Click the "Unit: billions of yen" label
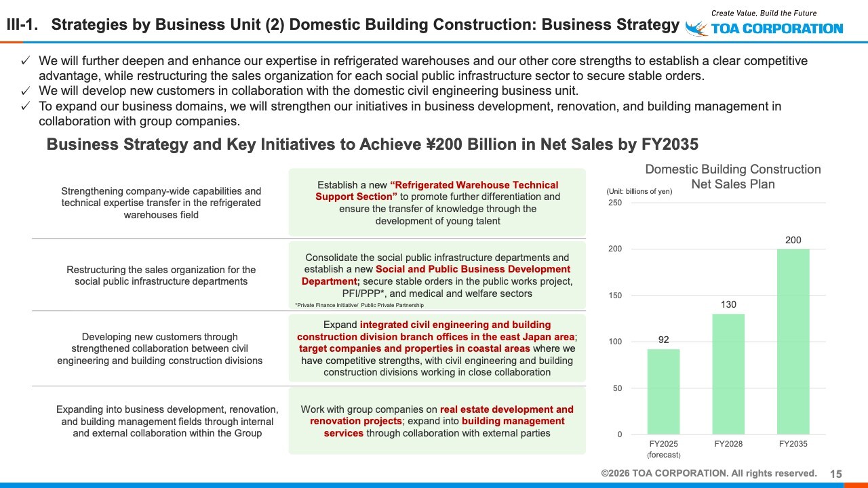The height and width of the screenshot is (488, 868). [639, 192]
